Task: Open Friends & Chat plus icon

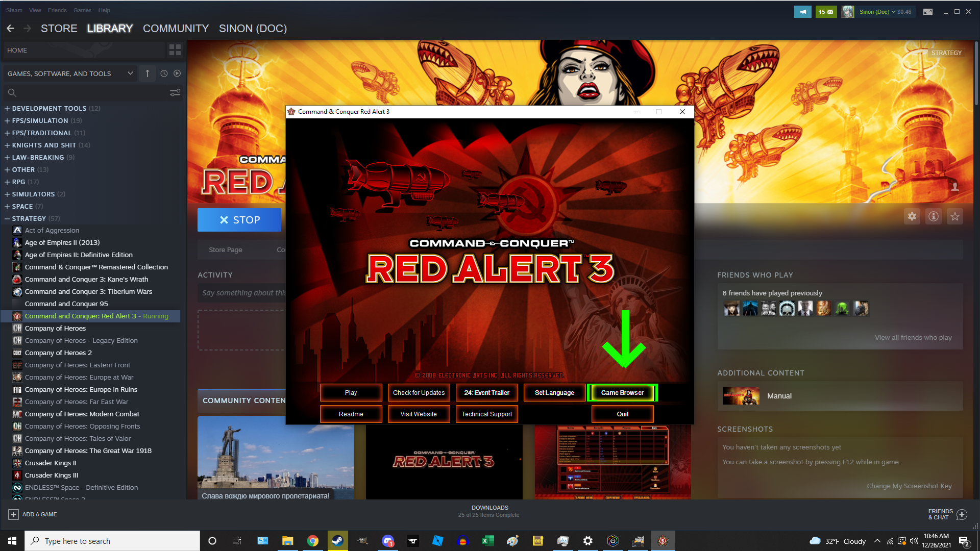Action: click(x=962, y=514)
